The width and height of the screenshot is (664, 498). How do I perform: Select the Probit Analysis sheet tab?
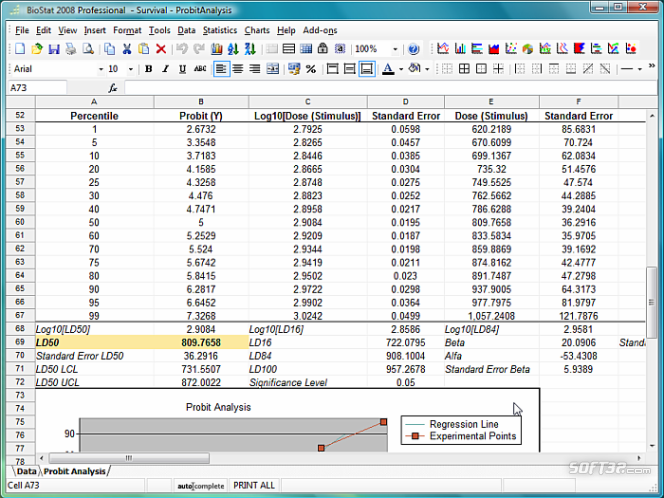coord(75,471)
